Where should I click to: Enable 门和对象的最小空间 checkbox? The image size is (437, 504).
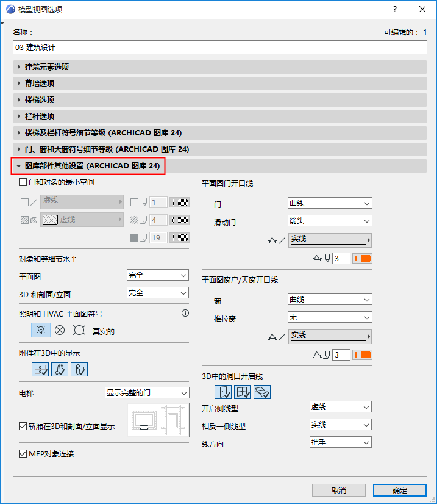23,182
